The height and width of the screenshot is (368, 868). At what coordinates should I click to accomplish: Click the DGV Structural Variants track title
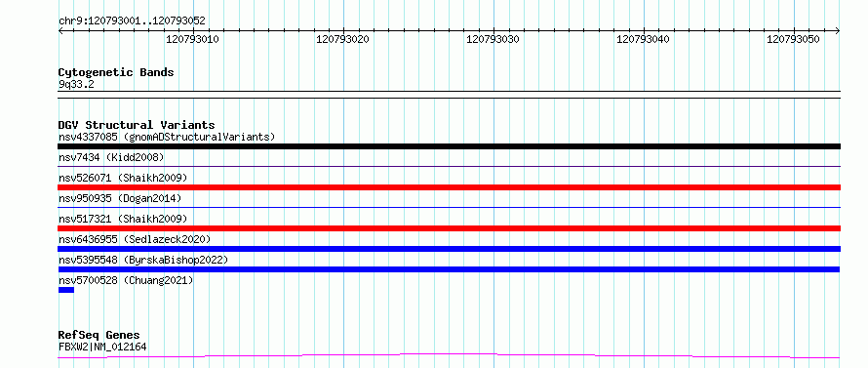pyautogui.click(x=137, y=125)
